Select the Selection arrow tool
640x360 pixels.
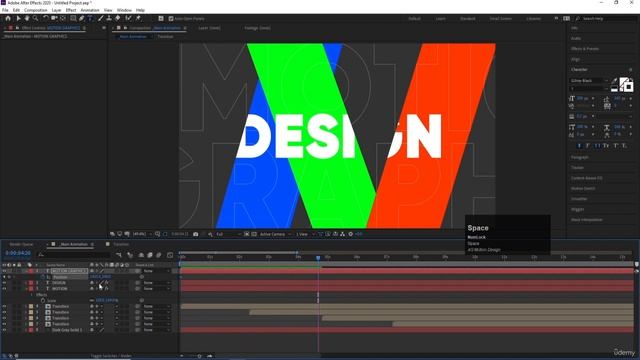click(18, 18)
